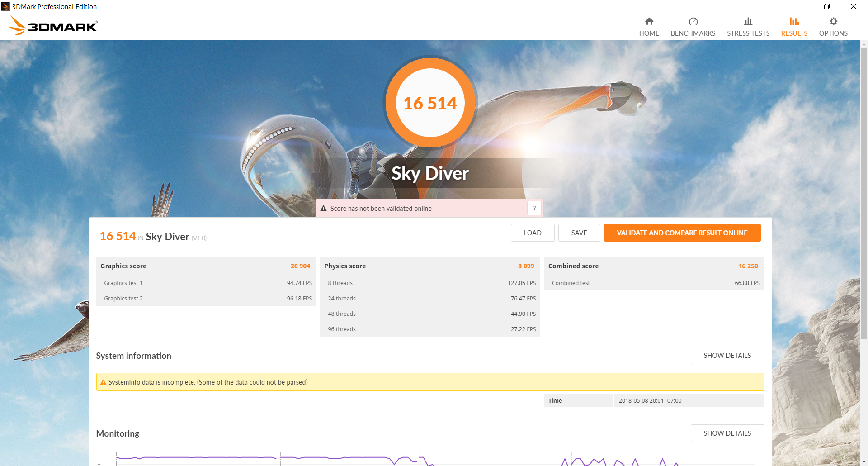
Task: Click the validation warning triangle icon
Action: click(323, 209)
